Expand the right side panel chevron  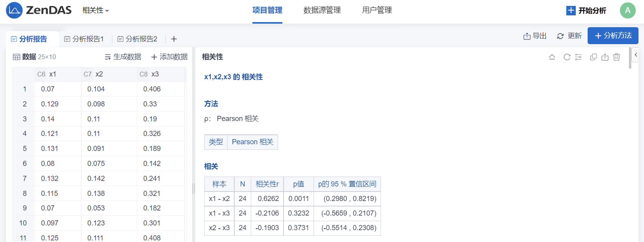636,55
